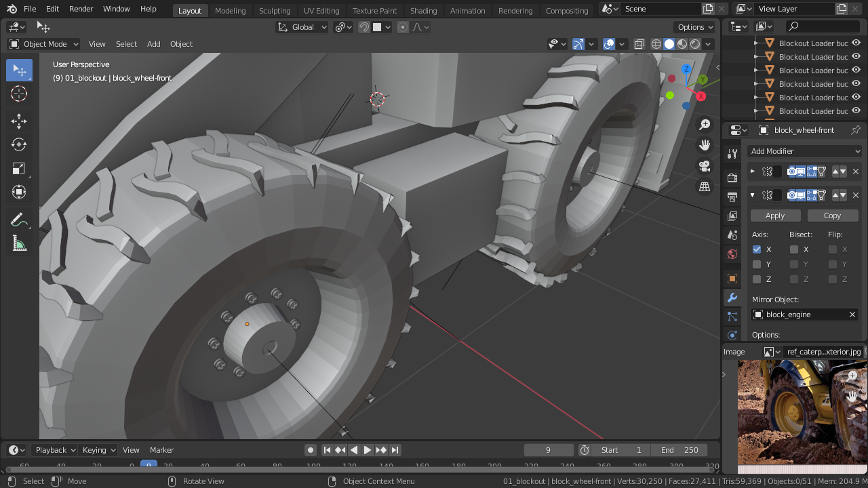Toggle viewport overlays
The height and width of the screenshot is (488, 868).
609,44
